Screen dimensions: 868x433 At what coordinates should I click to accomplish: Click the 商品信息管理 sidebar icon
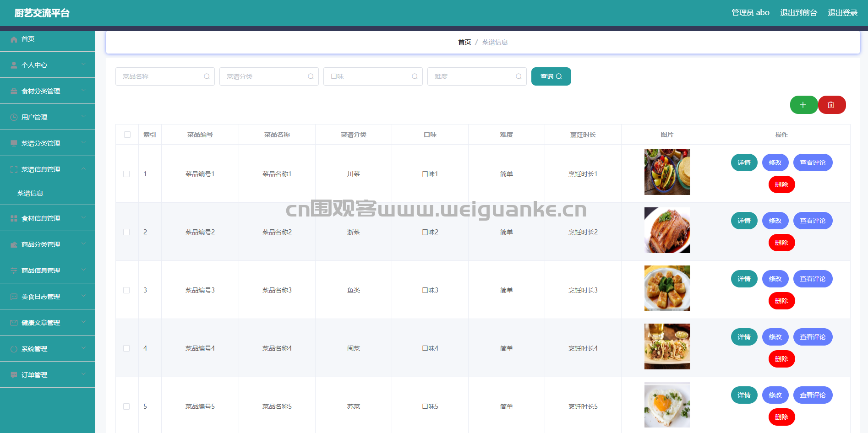pos(14,271)
